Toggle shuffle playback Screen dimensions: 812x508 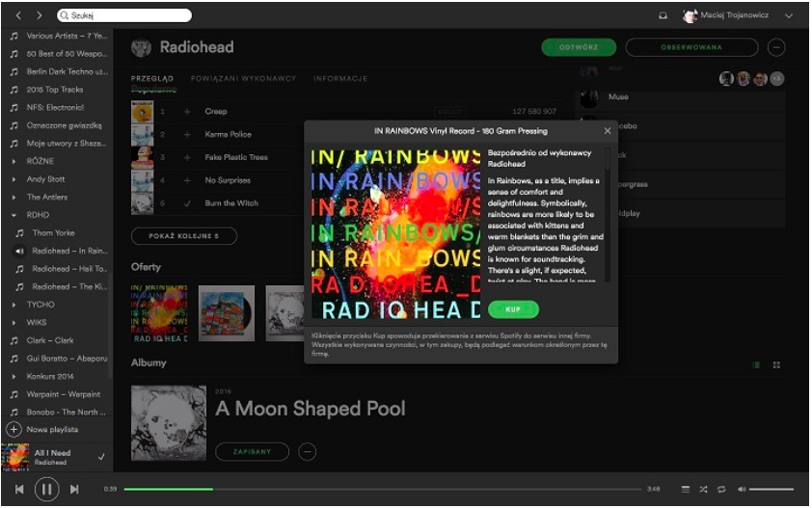(703, 490)
